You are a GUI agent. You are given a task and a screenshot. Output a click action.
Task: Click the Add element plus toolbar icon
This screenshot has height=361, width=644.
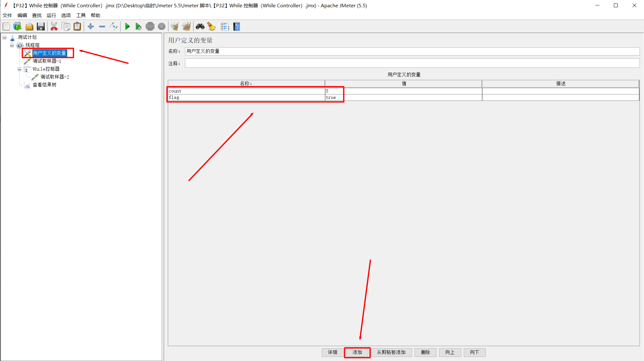(90, 26)
